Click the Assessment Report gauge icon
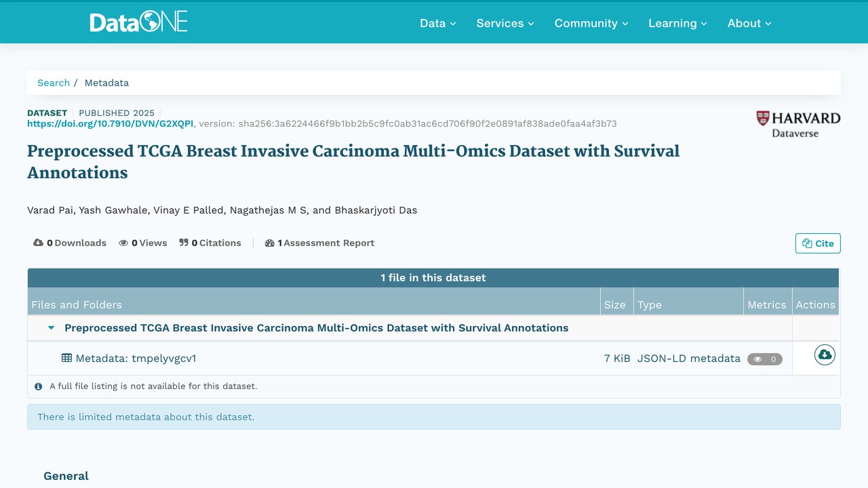The image size is (868, 488). tap(270, 243)
